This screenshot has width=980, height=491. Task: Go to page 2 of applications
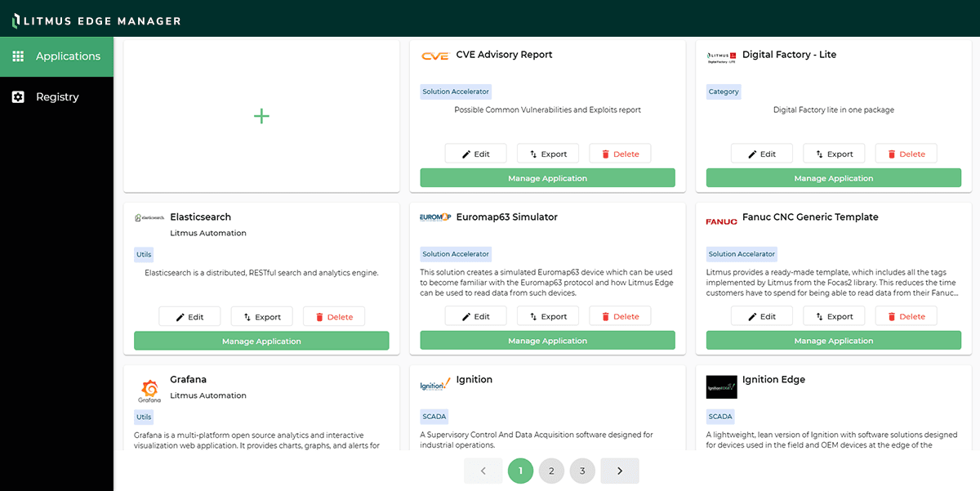[x=551, y=471]
